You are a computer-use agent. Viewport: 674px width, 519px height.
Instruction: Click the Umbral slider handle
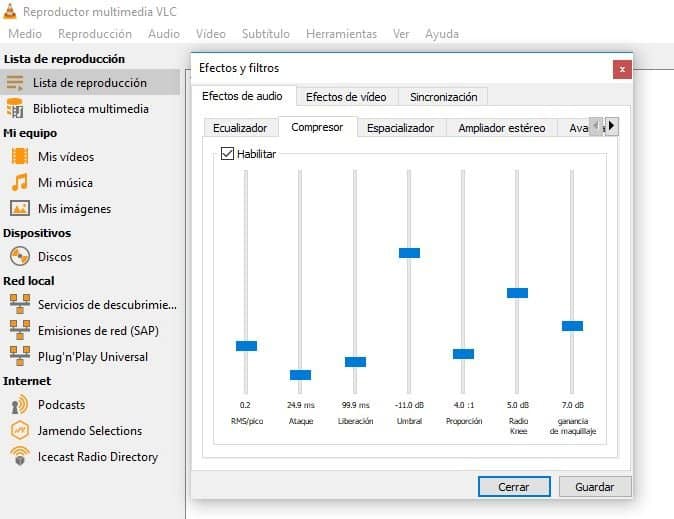[x=409, y=253]
